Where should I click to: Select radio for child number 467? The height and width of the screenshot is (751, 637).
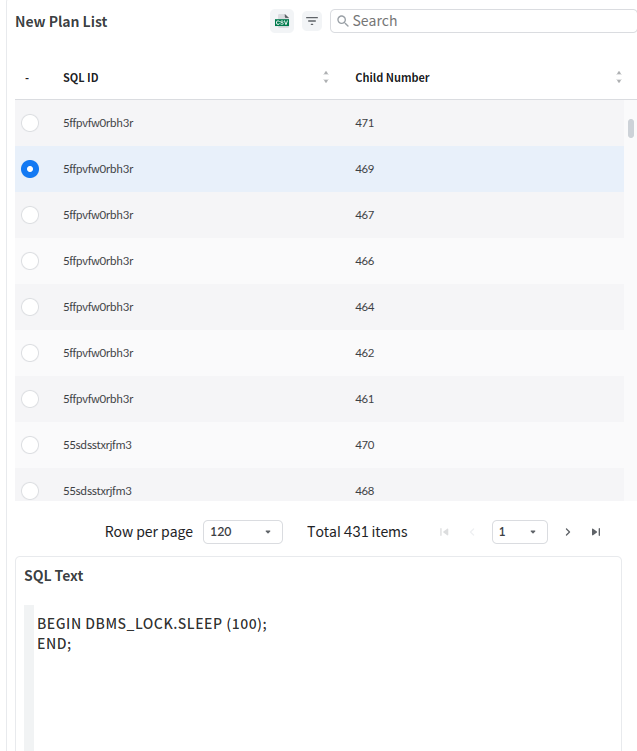pos(30,215)
